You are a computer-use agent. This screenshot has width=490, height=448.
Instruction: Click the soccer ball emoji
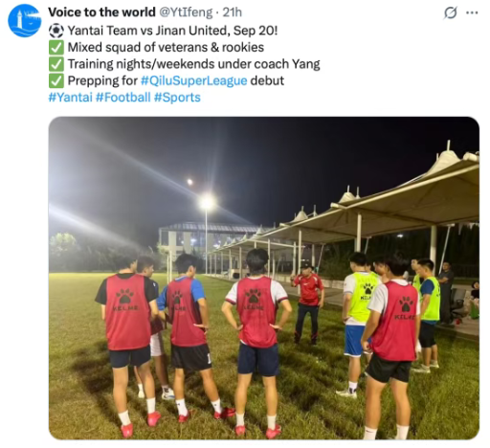56,31
